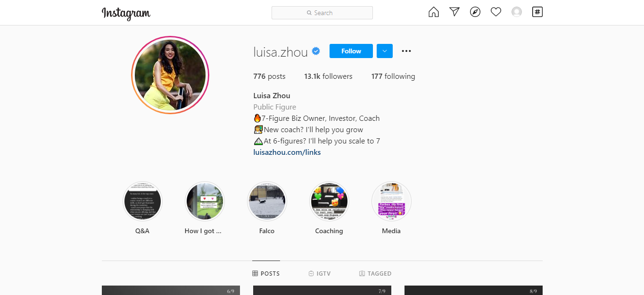Click the hashtag square icon in the header
644x295 pixels.
[537, 12]
